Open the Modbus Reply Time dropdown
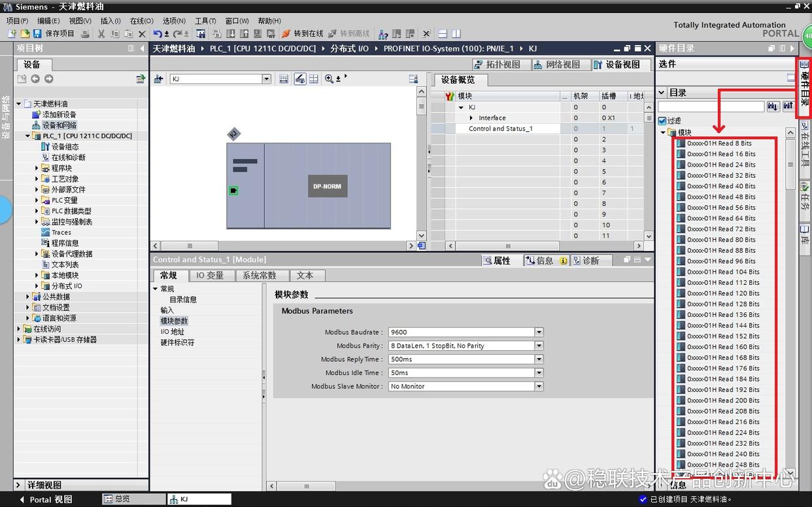This screenshot has width=812, height=507. [x=539, y=359]
